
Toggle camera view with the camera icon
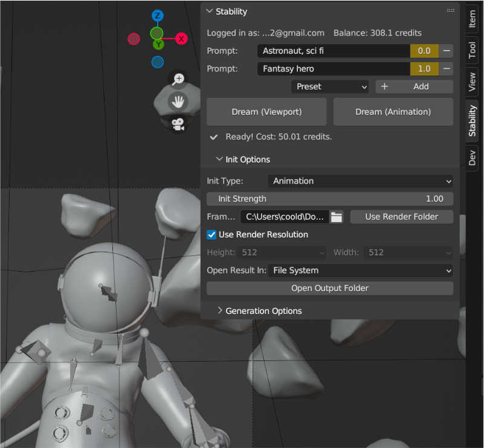coord(178,124)
